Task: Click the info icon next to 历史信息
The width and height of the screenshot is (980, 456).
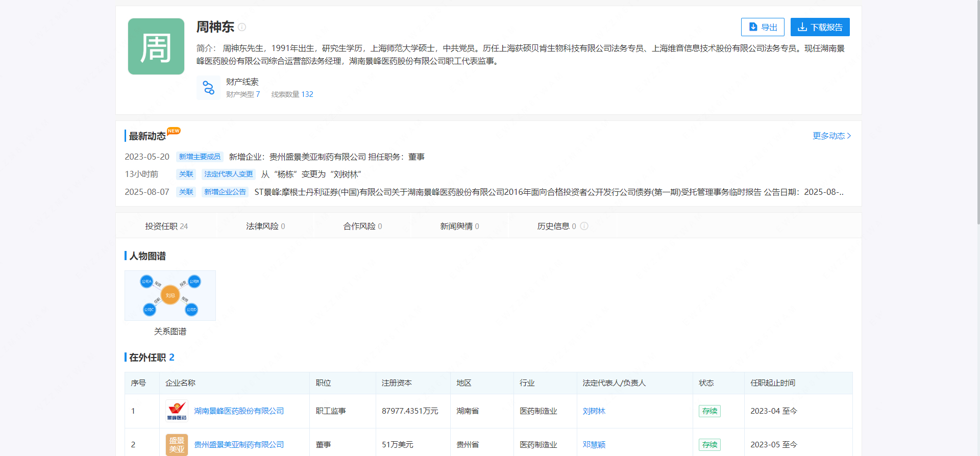Action: pos(584,226)
